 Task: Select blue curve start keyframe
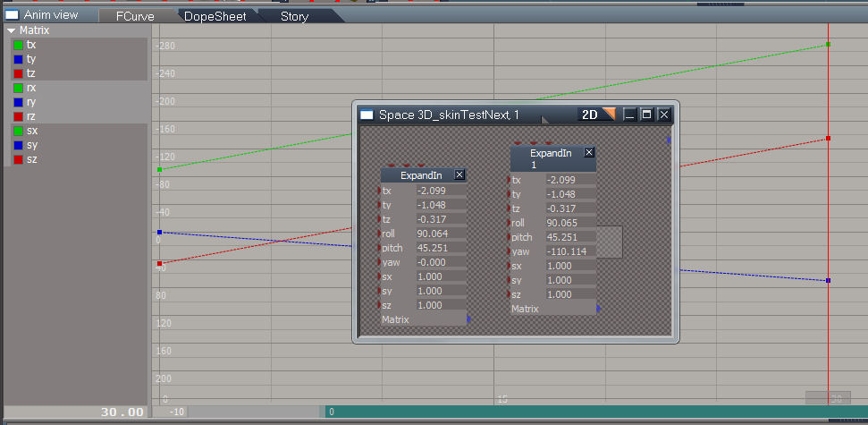[159, 232]
